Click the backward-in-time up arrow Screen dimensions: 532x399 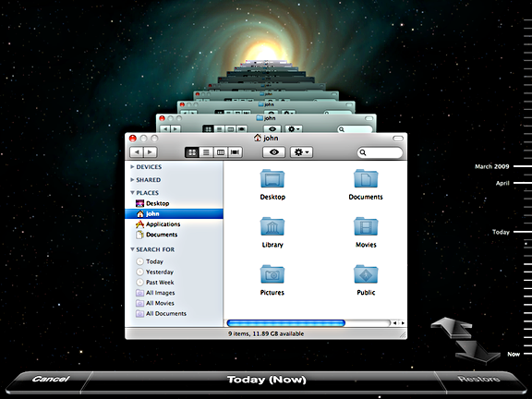point(452,327)
